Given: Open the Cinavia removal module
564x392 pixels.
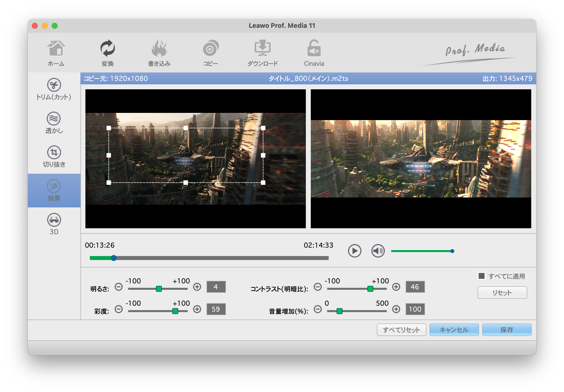Looking at the screenshot, I should (314, 53).
